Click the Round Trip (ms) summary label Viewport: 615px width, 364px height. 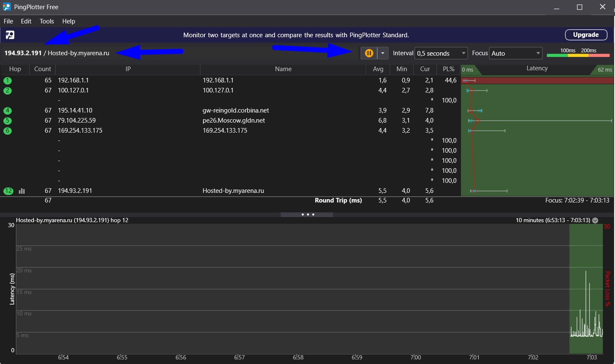tap(338, 200)
